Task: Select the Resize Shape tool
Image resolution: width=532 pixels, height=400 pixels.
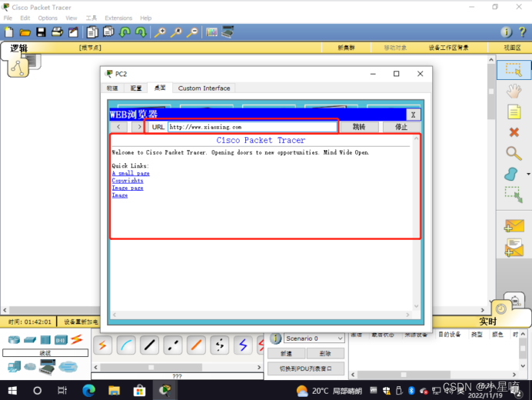Action: click(514, 195)
